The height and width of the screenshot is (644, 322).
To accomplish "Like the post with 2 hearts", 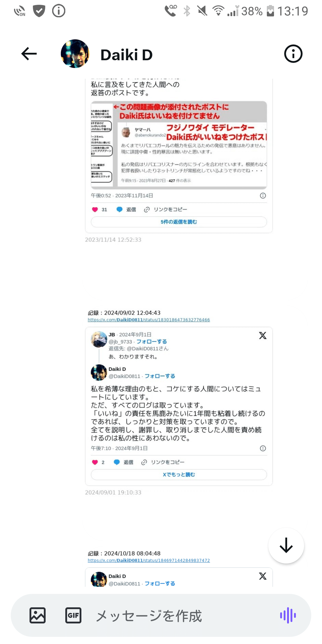I will click(x=95, y=462).
